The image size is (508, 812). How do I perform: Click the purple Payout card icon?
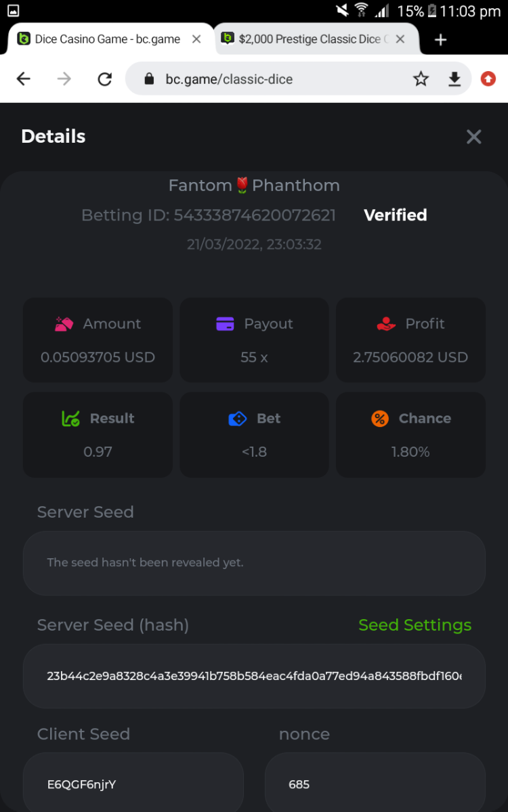225,324
